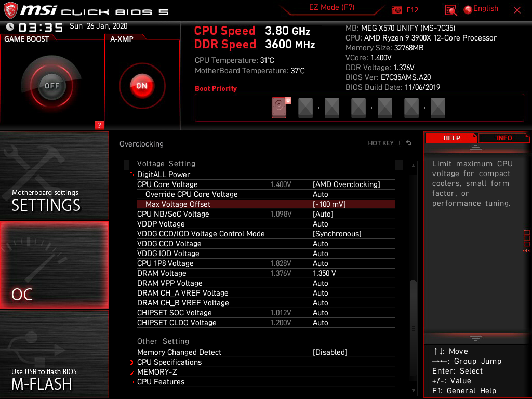
Task: Open CPU NB/SoC Voltage [Auto] dropdown
Action: pyautogui.click(x=323, y=214)
